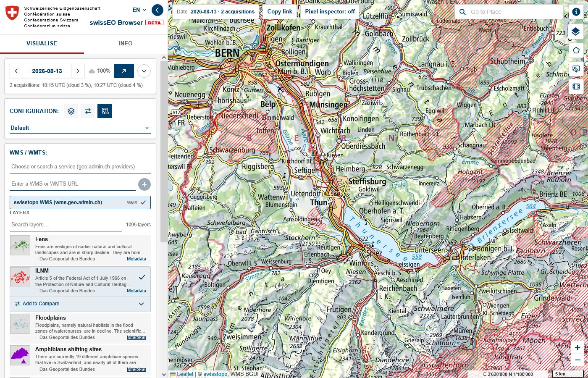
Task: Focus the WMS or WMTS URL field
Action: pos(73,184)
